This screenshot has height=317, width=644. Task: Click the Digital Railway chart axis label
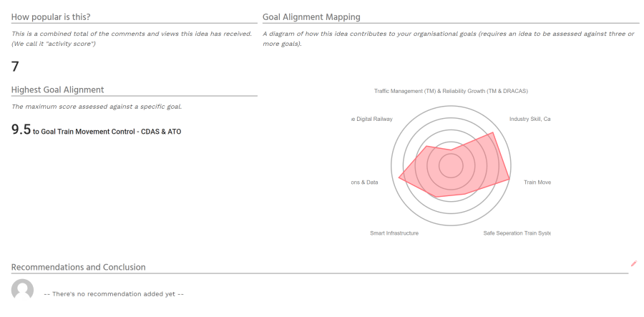click(x=371, y=119)
